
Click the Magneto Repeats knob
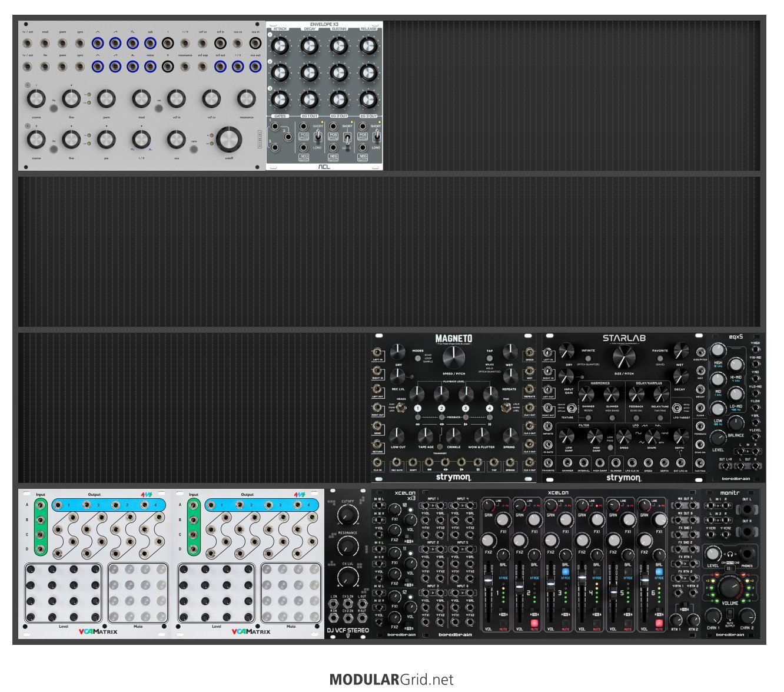click(x=510, y=376)
